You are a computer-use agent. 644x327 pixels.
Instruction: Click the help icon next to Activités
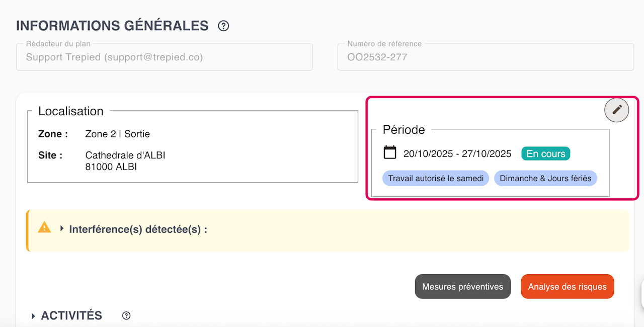(x=127, y=316)
